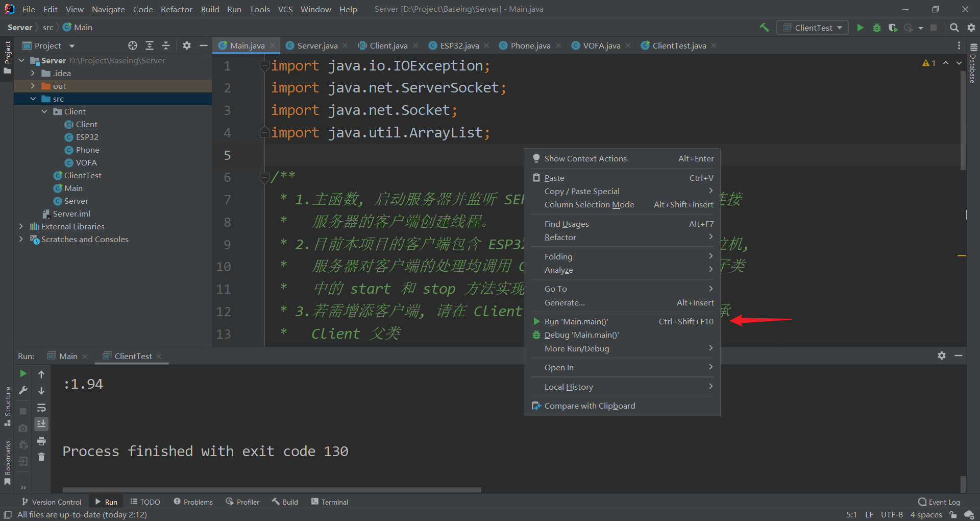Screen dimensions: 980x521
Task: Rerun the process using the rerun arrow icon
Action: 22,373
